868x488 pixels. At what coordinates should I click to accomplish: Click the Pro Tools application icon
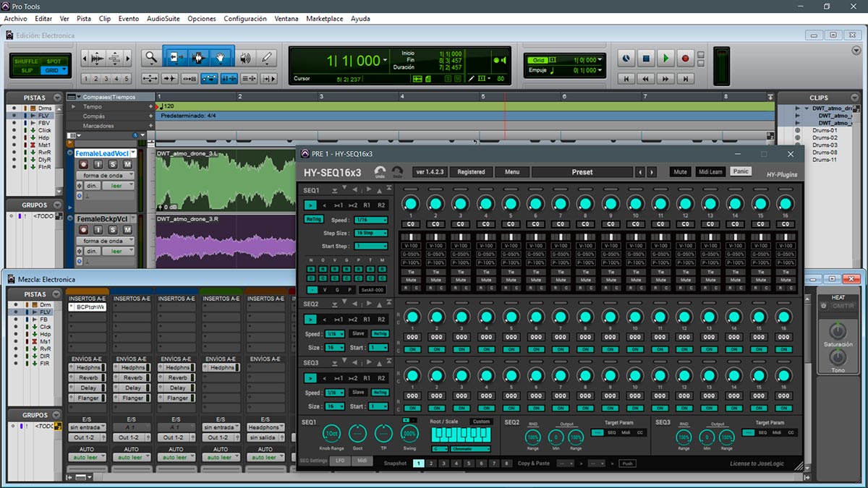pos(6,7)
